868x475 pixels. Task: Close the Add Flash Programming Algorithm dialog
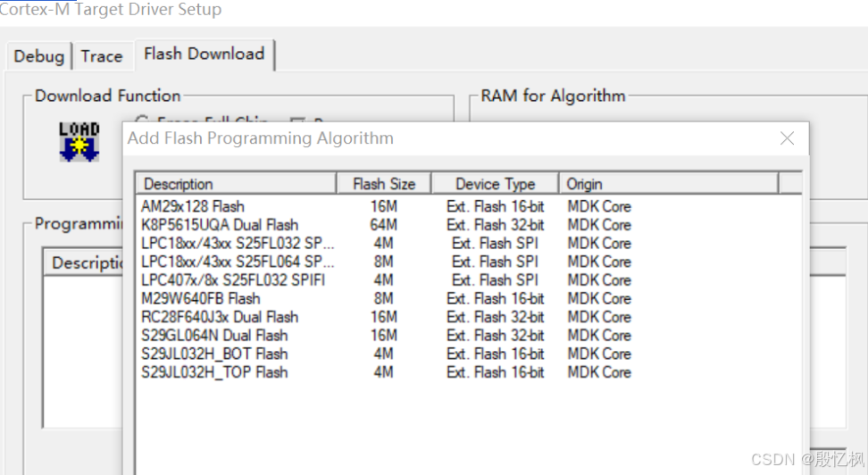click(787, 137)
